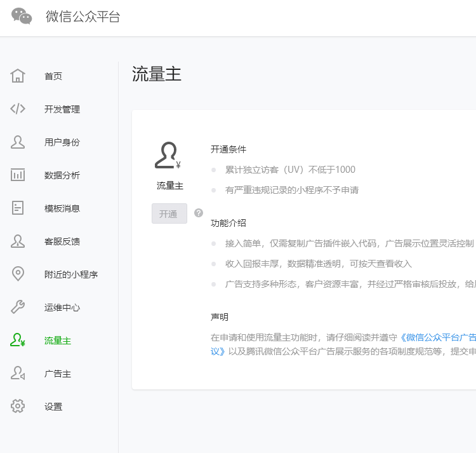Open the 广告主 menu item
This screenshot has width=476, height=453.
58,374
